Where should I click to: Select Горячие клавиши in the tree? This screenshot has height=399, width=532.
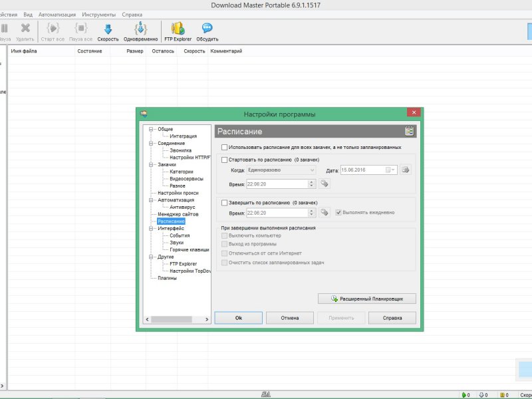pos(190,250)
